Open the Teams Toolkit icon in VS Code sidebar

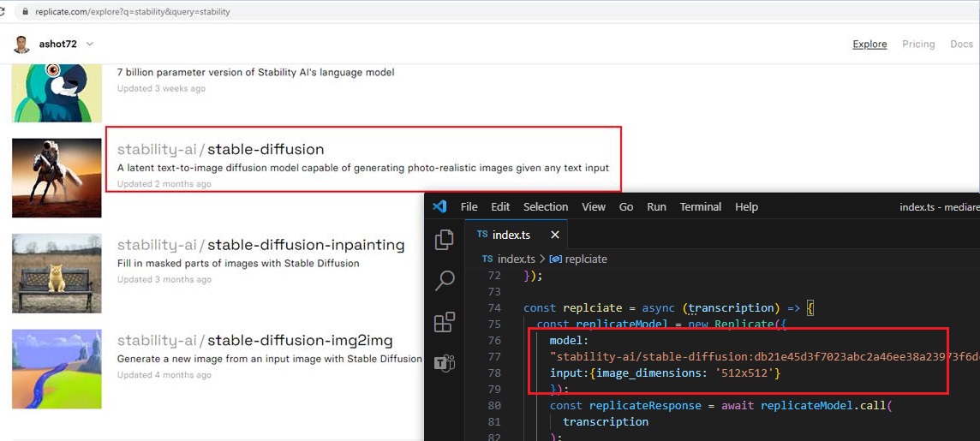(445, 363)
